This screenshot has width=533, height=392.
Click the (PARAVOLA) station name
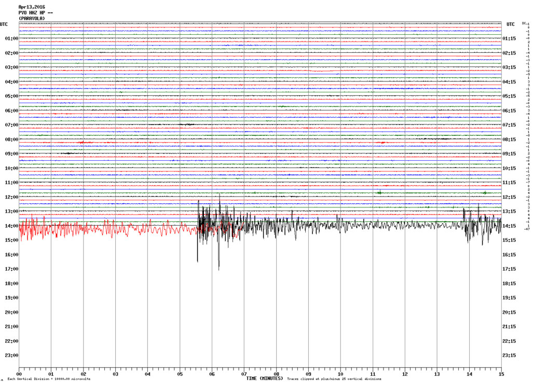[32, 18]
